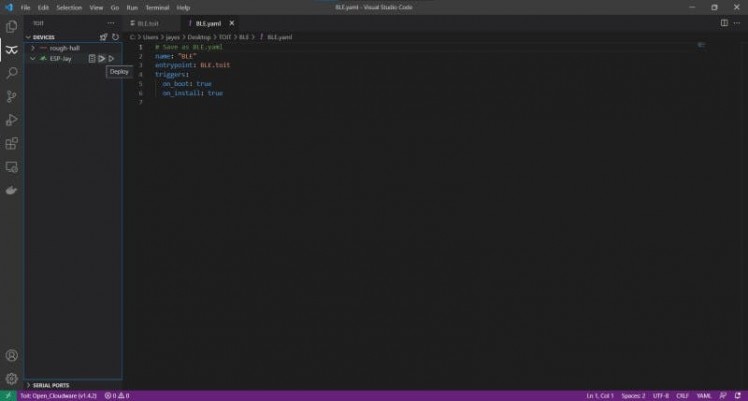
Task: Open the Terminal menu
Action: 157,7
